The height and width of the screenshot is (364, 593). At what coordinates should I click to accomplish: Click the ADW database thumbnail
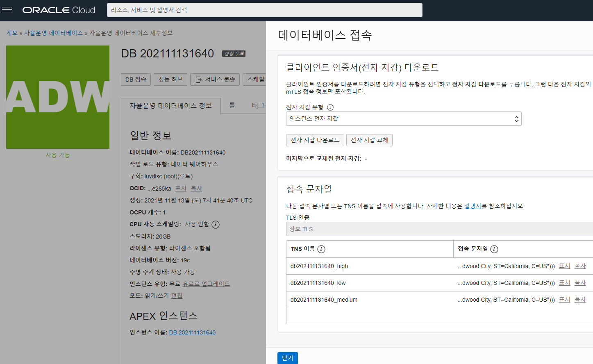coord(58,97)
